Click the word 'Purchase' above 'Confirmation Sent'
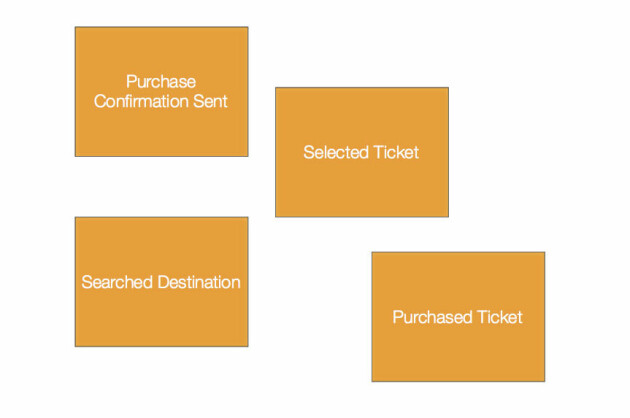Viewport: 630px width, 418px height. point(161,82)
